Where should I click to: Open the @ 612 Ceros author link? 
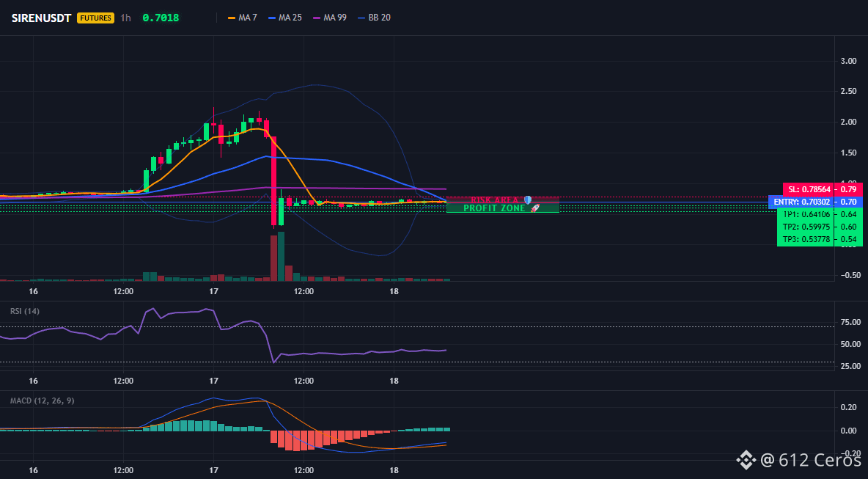pos(810,459)
